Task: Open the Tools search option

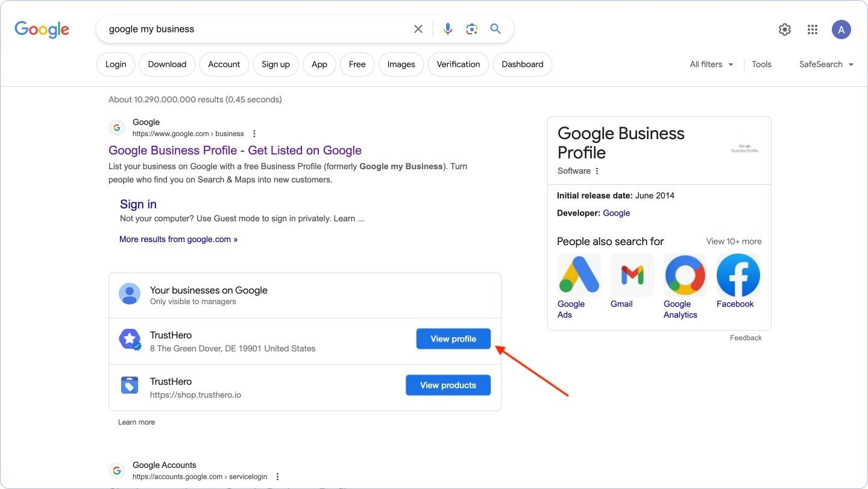Action: pos(761,64)
